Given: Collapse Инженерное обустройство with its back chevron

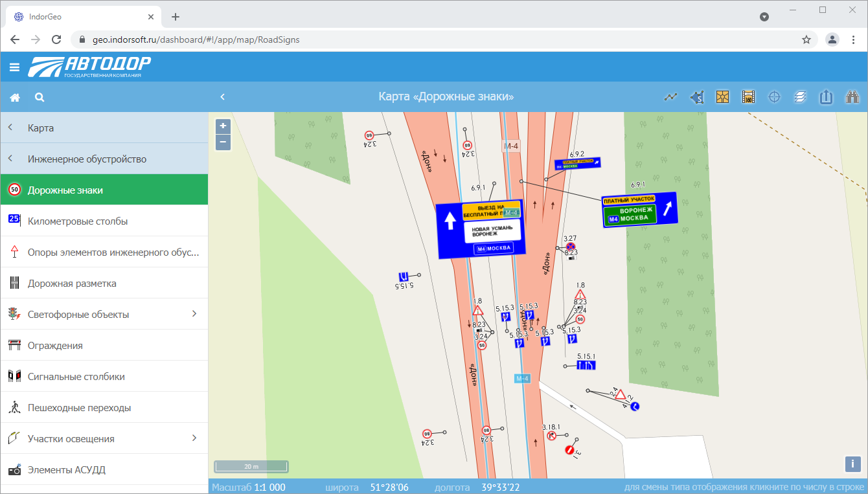Looking at the screenshot, I should [x=10, y=159].
